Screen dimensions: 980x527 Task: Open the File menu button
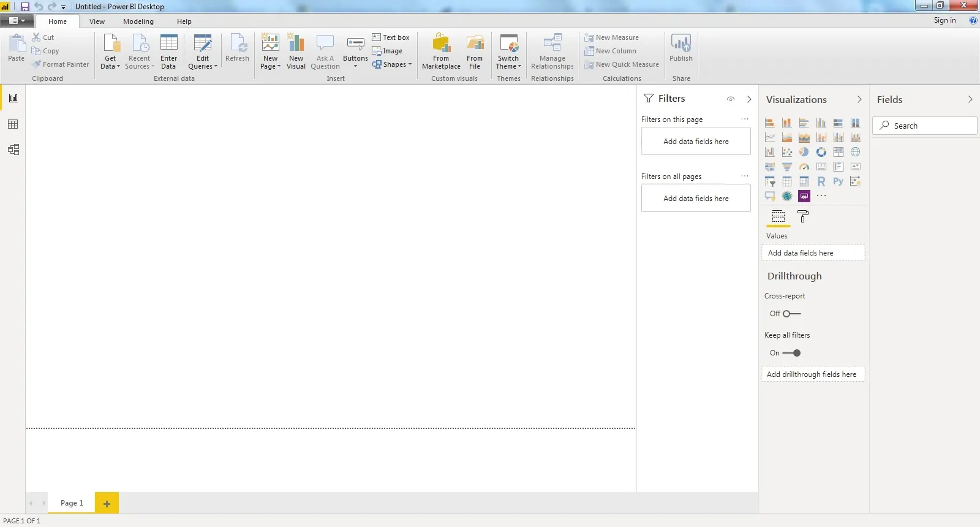17,21
